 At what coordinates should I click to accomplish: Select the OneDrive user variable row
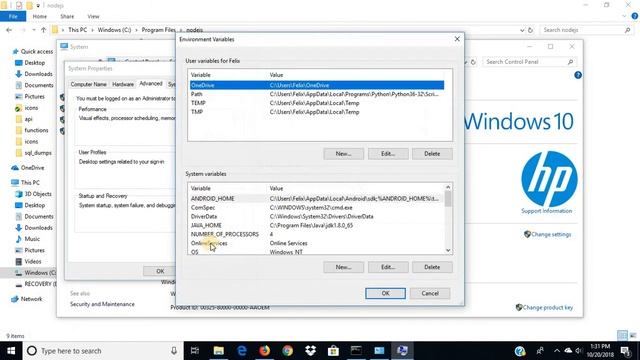tap(317, 85)
